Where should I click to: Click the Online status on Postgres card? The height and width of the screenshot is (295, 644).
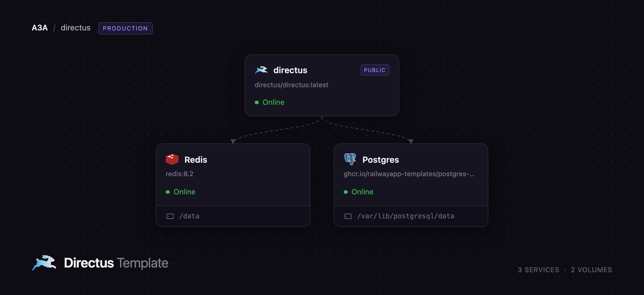click(x=362, y=192)
